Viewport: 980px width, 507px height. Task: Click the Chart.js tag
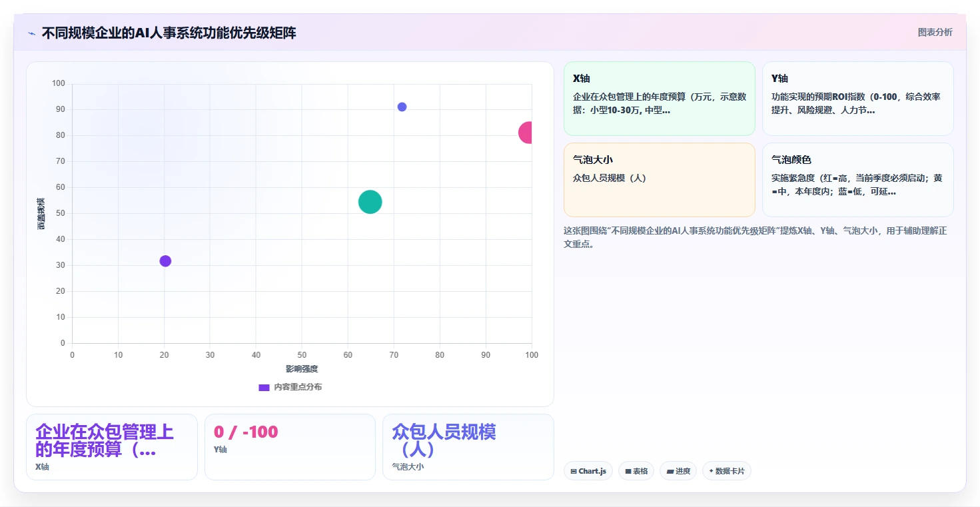tap(588, 471)
